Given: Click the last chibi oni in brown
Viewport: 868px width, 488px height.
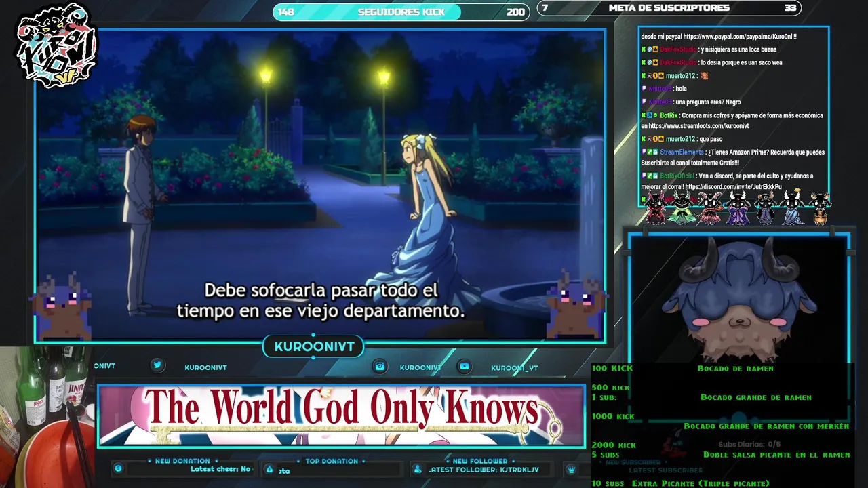Looking at the screenshot, I should [820, 208].
